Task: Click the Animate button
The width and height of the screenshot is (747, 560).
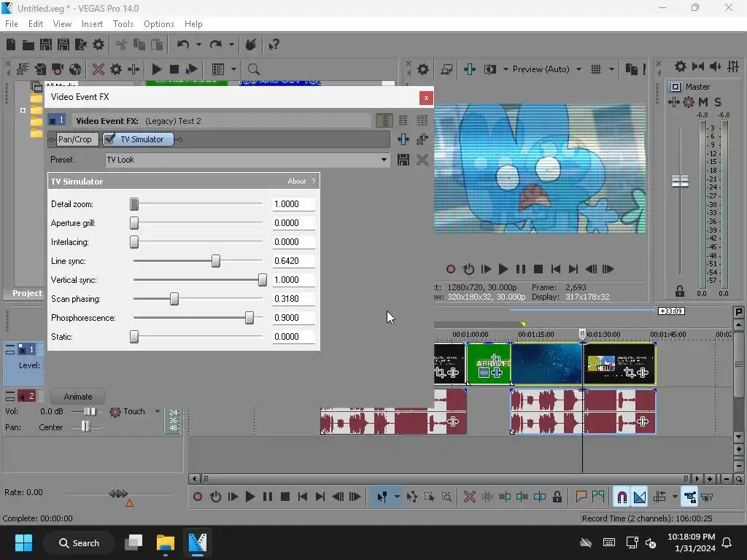Action: 77,396
